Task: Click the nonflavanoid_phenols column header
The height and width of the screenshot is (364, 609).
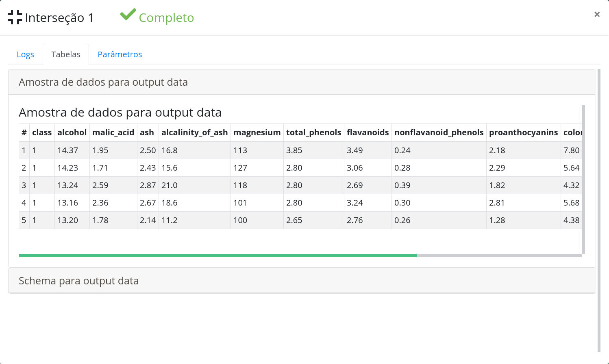Action: [x=439, y=132]
